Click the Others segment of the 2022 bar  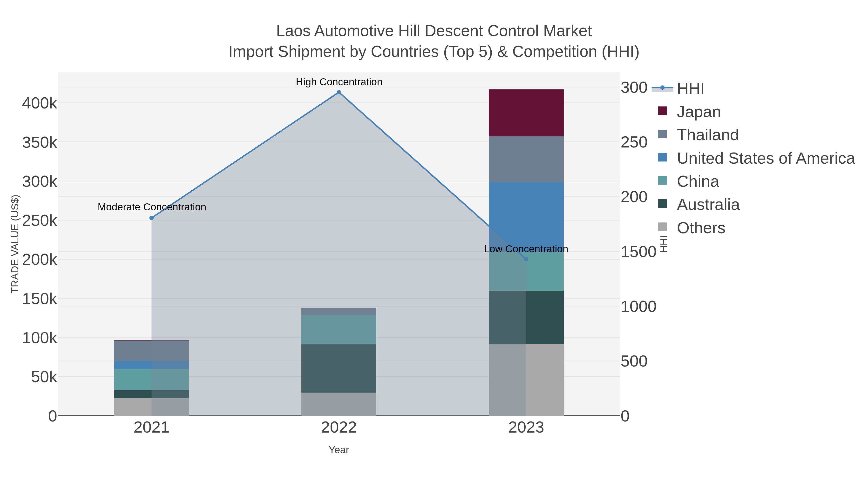pyautogui.click(x=339, y=404)
